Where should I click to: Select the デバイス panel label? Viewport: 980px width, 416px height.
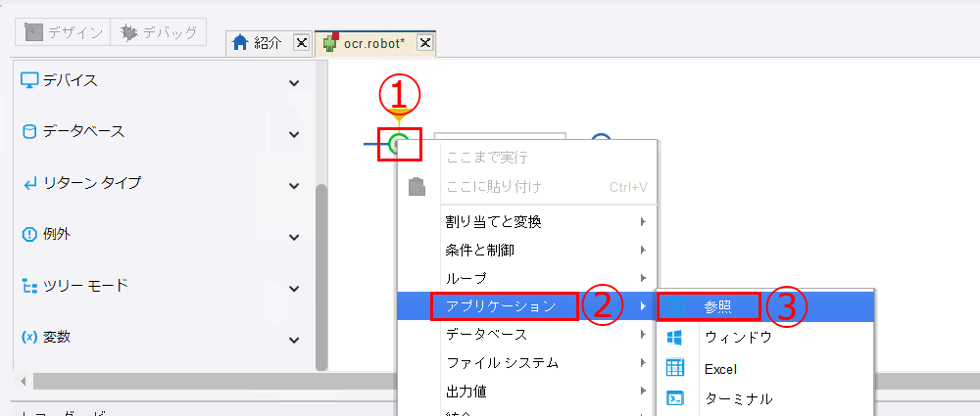click(70, 80)
